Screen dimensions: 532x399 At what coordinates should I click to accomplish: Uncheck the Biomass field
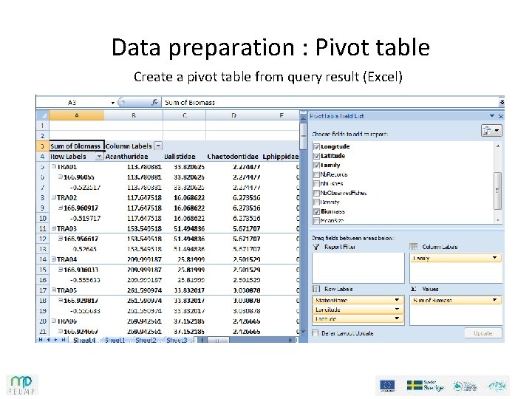click(316, 211)
